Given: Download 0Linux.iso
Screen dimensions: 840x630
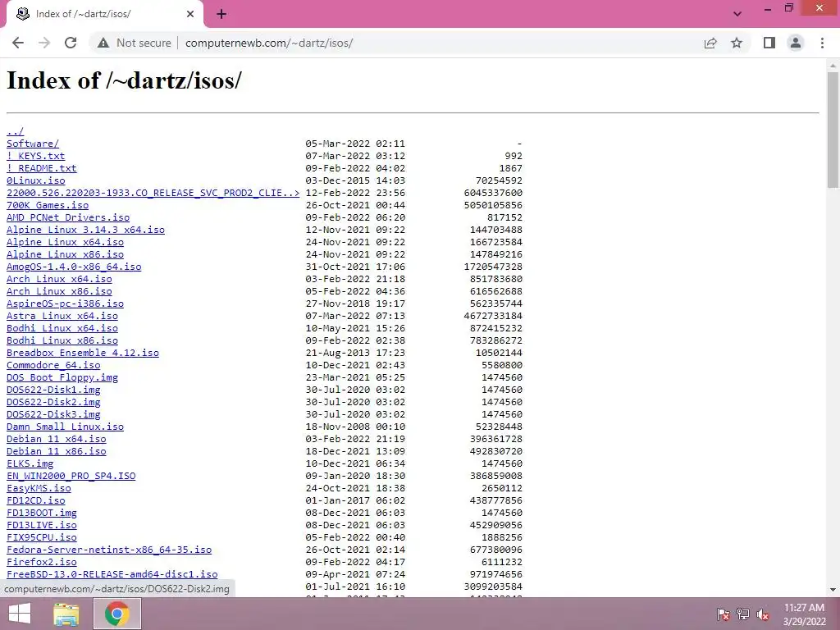Looking at the screenshot, I should pyautogui.click(x=36, y=180).
